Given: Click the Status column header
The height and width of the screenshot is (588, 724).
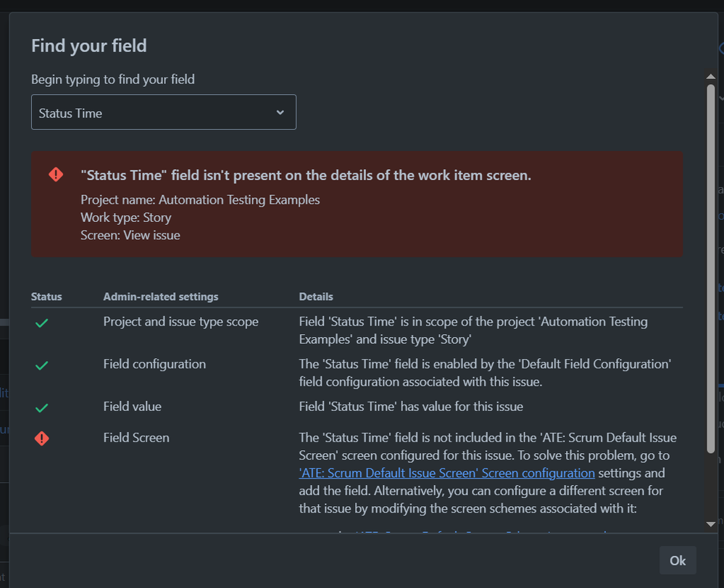Looking at the screenshot, I should (x=46, y=297).
